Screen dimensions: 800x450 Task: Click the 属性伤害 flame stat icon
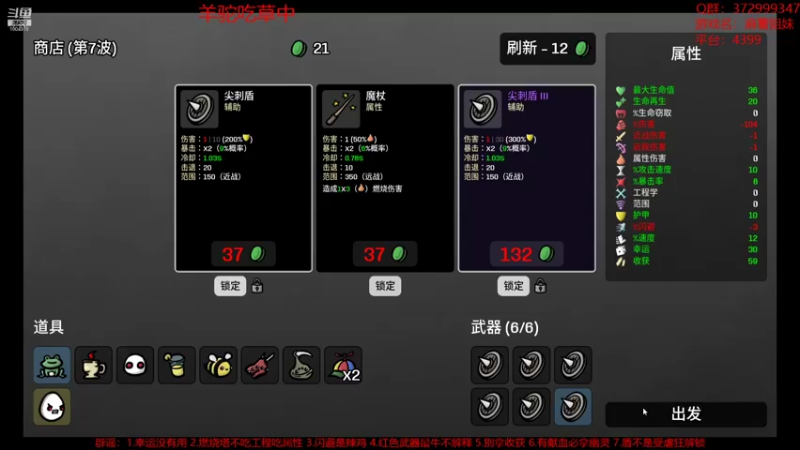[x=620, y=159]
